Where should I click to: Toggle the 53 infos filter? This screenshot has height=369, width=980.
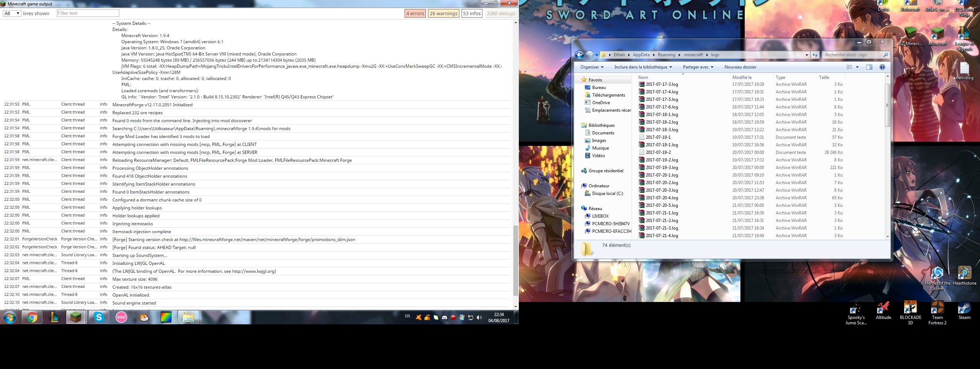click(472, 13)
